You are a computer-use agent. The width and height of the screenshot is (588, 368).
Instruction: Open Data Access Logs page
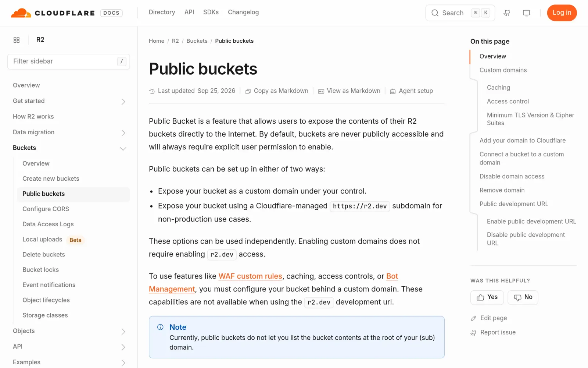48,224
